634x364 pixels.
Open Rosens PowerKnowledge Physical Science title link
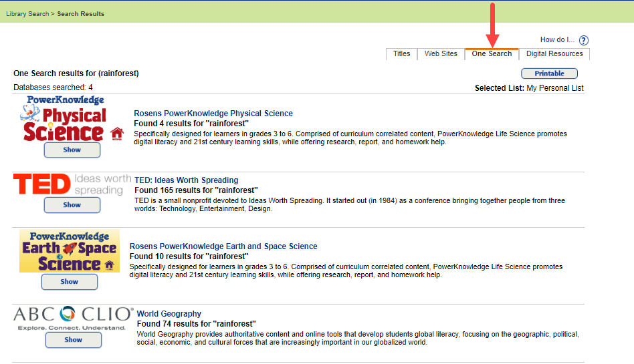213,114
